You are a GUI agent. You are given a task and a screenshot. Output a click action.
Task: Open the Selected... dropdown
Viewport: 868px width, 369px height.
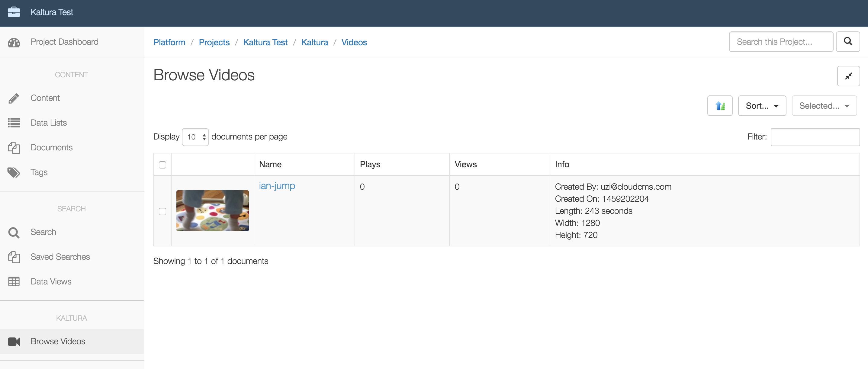coord(824,106)
